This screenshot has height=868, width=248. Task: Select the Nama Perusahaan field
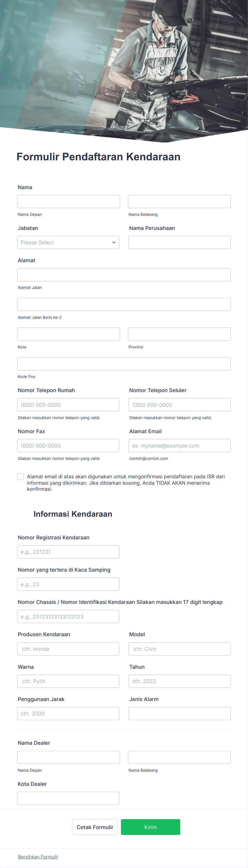click(x=179, y=242)
